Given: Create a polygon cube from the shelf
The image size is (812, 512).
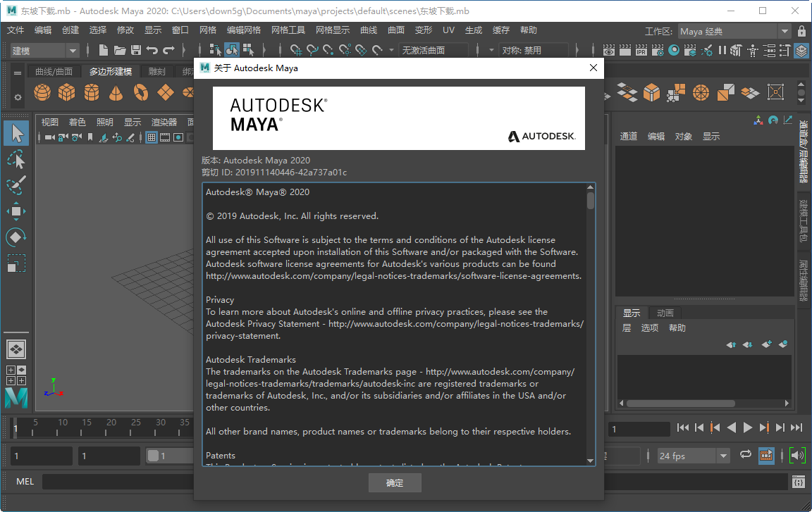Looking at the screenshot, I should point(66,92).
